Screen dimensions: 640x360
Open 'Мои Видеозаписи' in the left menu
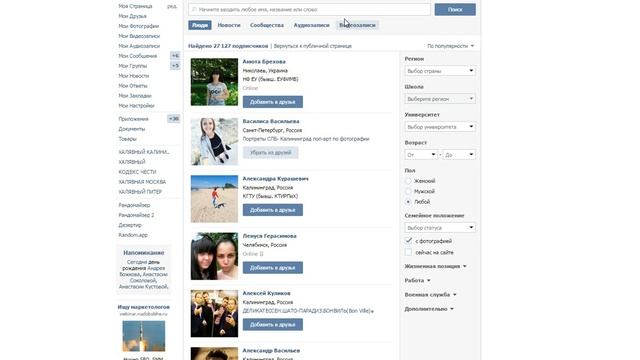pyautogui.click(x=139, y=36)
